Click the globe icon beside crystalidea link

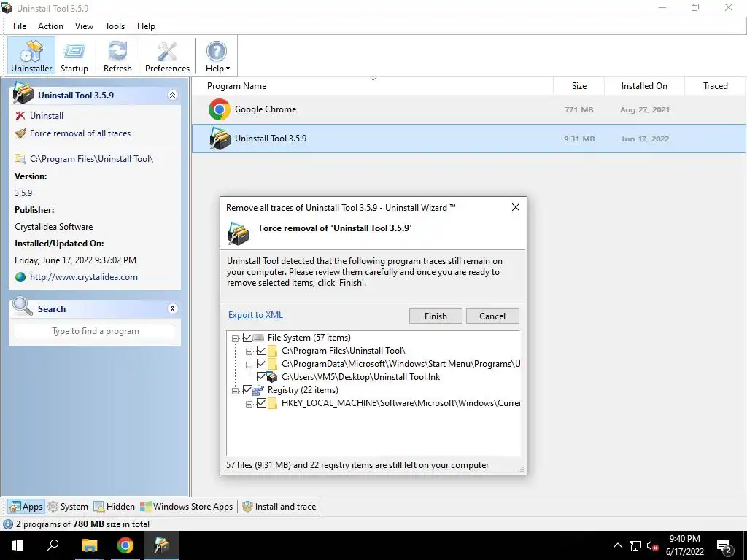pyautogui.click(x=20, y=277)
